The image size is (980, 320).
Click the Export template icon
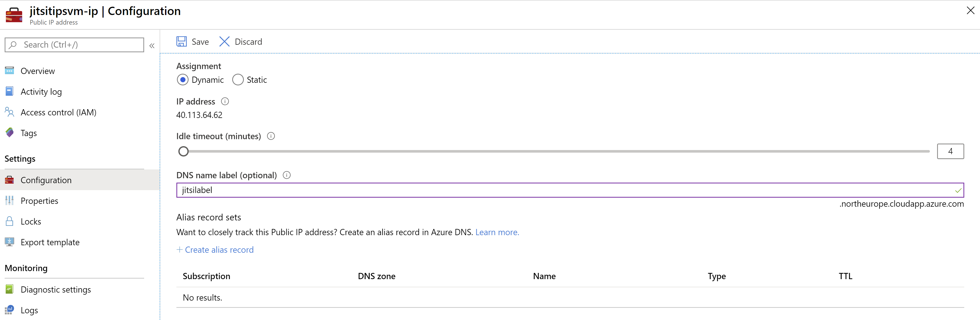tap(10, 242)
